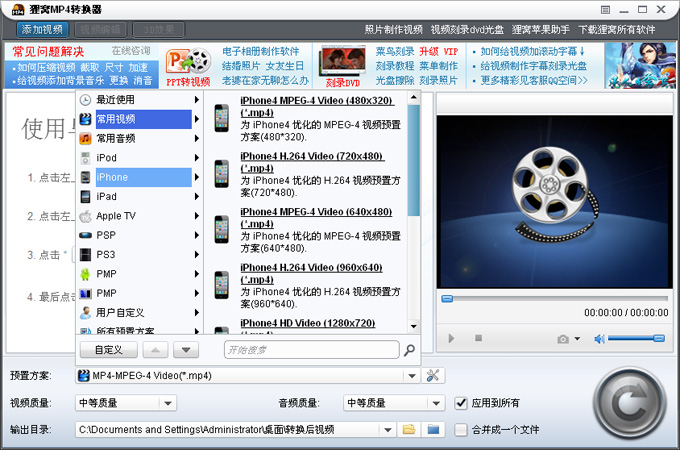The image size is (680, 450).
Task: Toggle the 应用到所有 checkbox
Action: point(461,403)
